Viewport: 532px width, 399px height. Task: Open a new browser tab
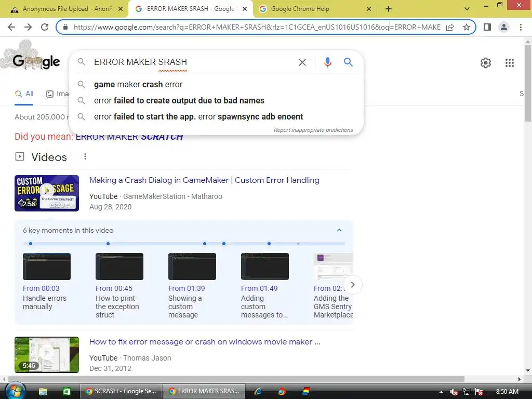[389, 9]
